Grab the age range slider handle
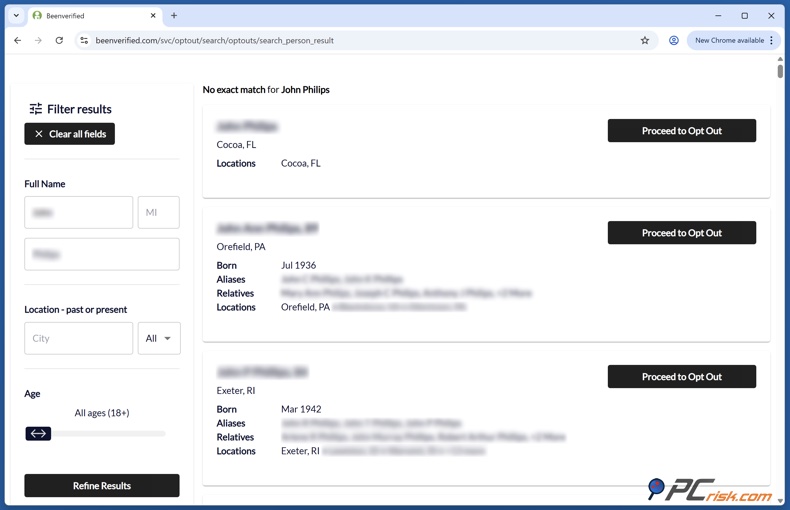Image resolution: width=790 pixels, height=510 pixels. pyautogui.click(x=38, y=433)
